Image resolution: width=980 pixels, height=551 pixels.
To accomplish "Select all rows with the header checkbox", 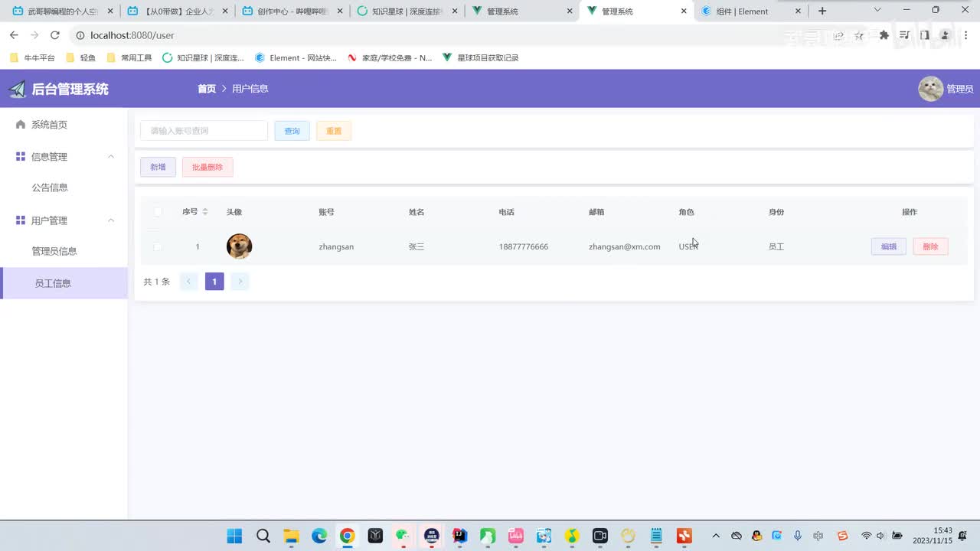I will (158, 212).
